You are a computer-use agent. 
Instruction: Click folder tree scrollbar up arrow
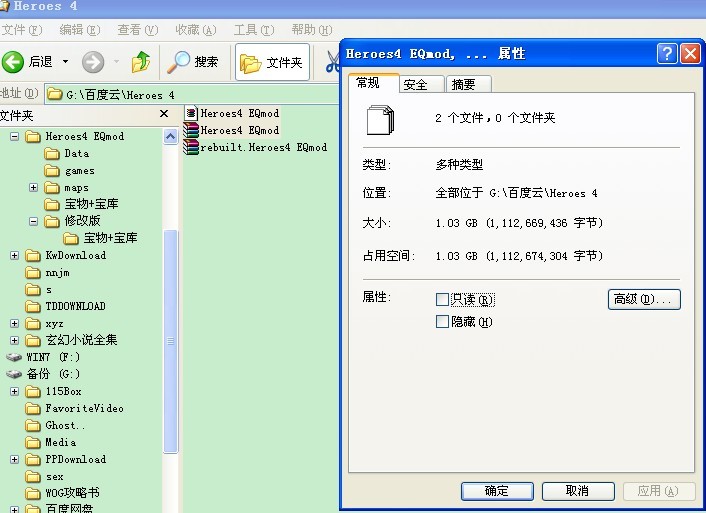coord(171,136)
